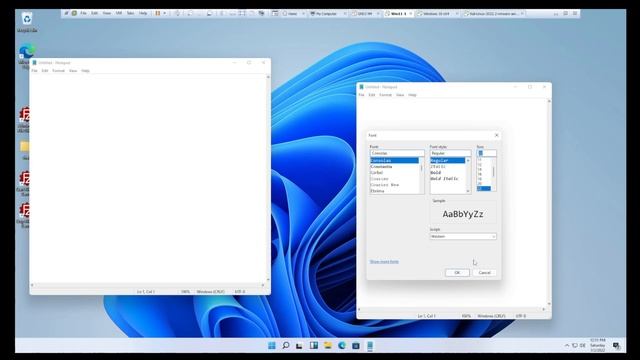Click the Size list scrollbar
Screen dimensions: 640x360
[494, 174]
